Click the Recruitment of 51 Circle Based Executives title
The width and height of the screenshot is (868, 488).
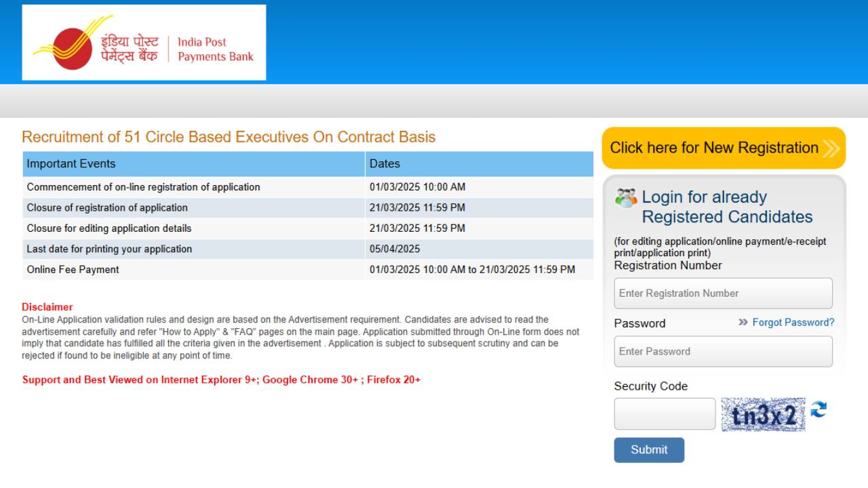coord(229,137)
